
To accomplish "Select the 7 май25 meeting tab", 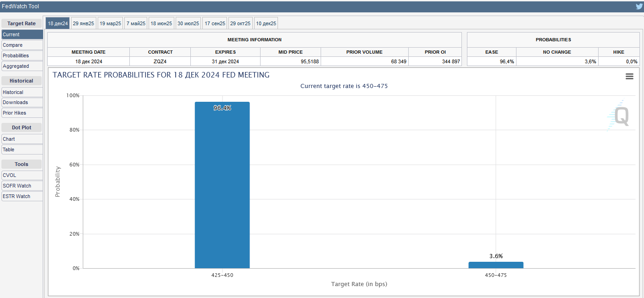I will (136, 23).
